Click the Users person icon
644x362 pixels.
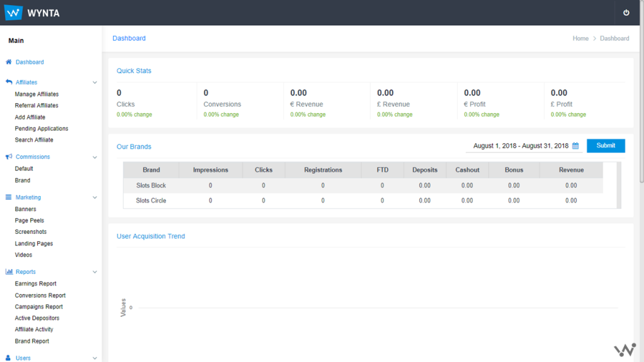click(x=8, y=358)
